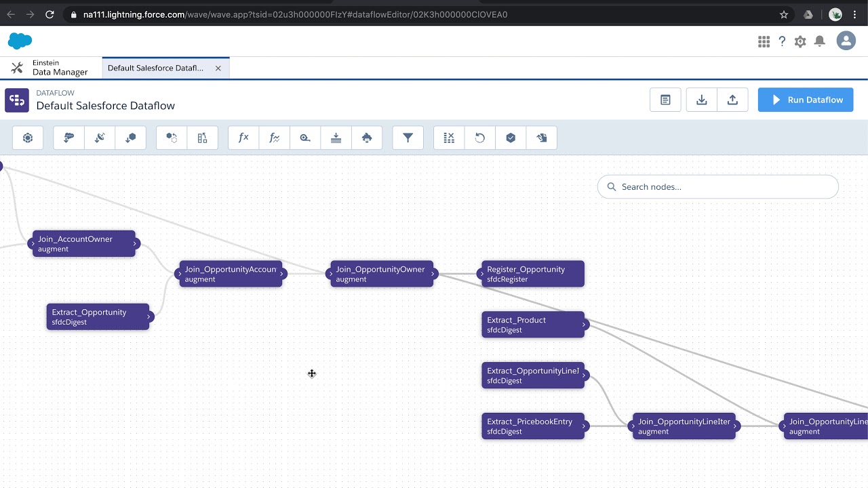Screen dimensions: 868x488
Task: Click Join_OpportunityOwner node output arrow
Action: pos(434,274)
